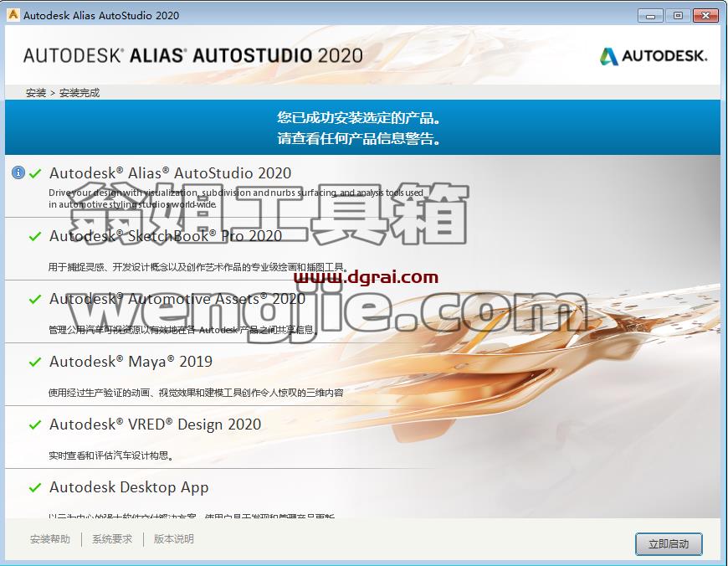Click the 'Drive your design with visualization' description
Screen dimensions: 728x566
tap(236, 198)
